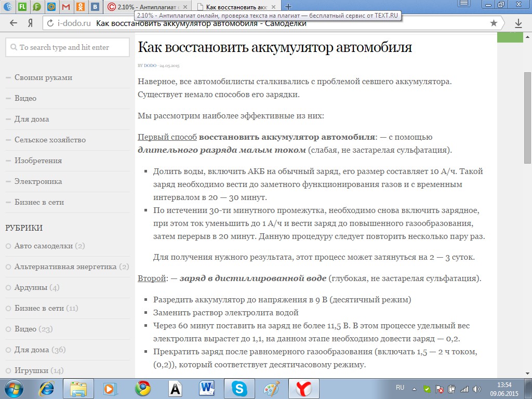Open the Бизнес в сети (11) rubric
Viewport: 532px width, 399px height.
(46, 308)
